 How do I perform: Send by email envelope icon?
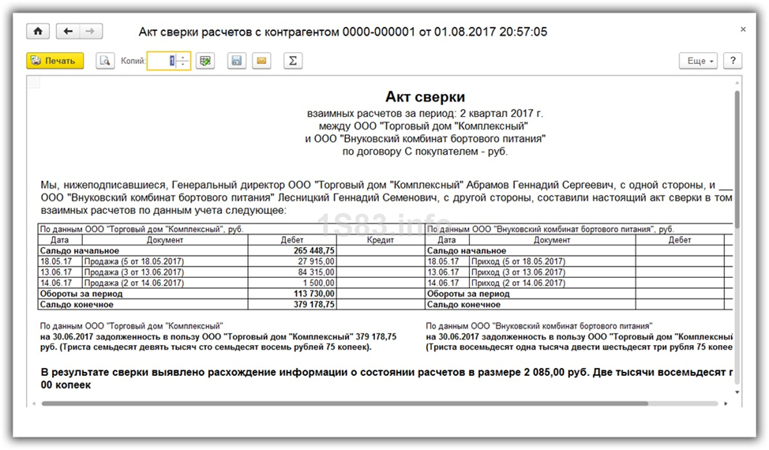[261, 61]
